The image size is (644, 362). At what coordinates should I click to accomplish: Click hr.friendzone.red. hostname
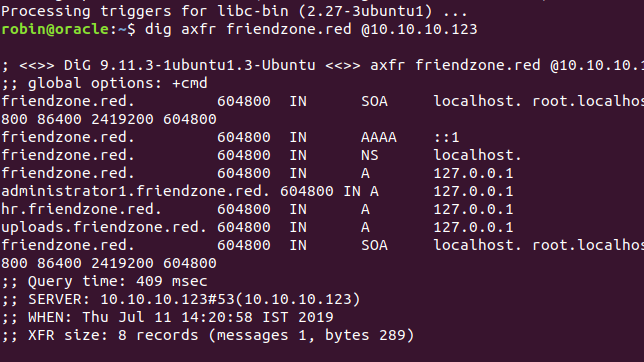point(81,209)
